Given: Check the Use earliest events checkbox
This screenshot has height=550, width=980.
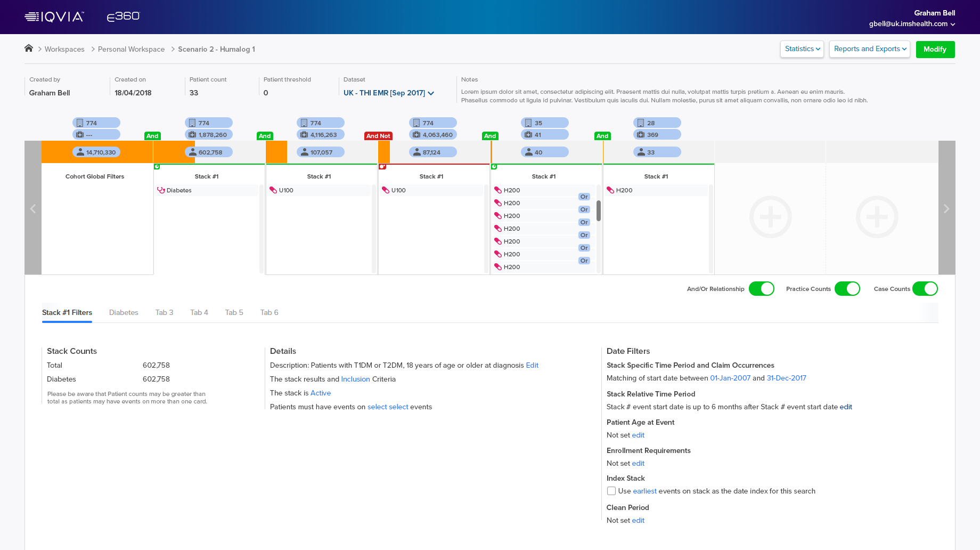Looking at the screenshot, I should pyautogui.click(x=611, y=491).
